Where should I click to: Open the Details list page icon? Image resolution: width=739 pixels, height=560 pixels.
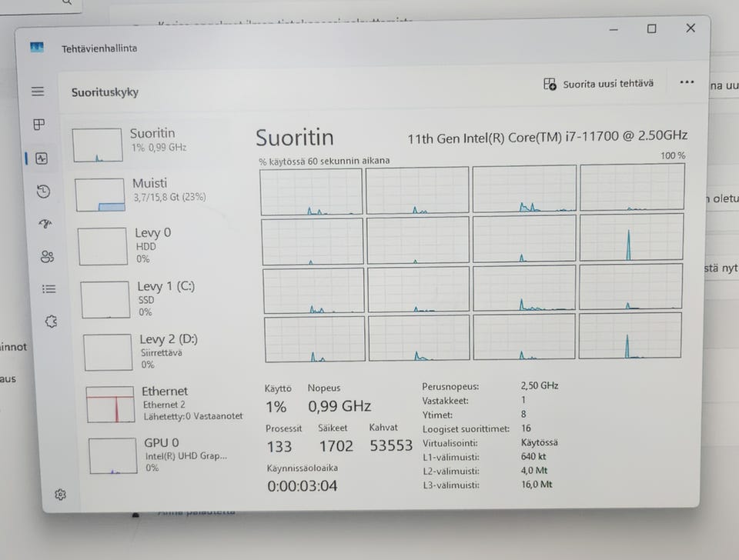(49, 288)
